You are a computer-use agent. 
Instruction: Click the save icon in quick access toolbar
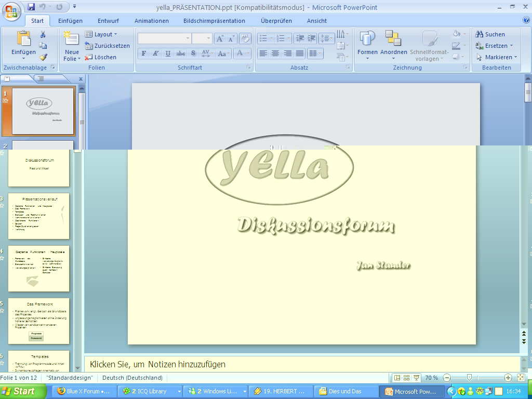click(31, 7)
